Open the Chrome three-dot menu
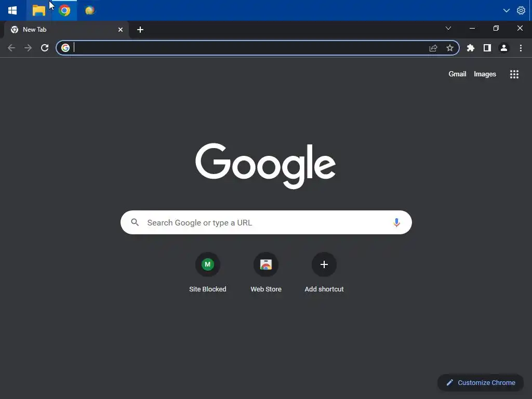532x399 pixels. (x=521, y=48)
